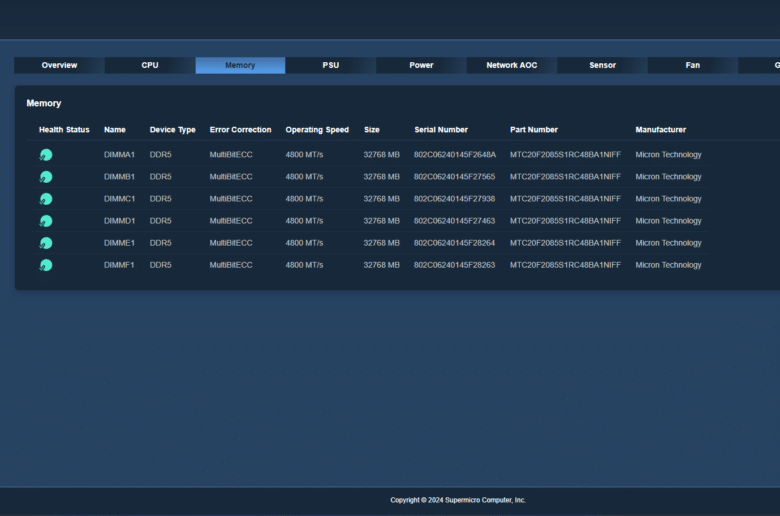
Task: Select the DIMMC1 name cell
Action: tap(119, 199)
